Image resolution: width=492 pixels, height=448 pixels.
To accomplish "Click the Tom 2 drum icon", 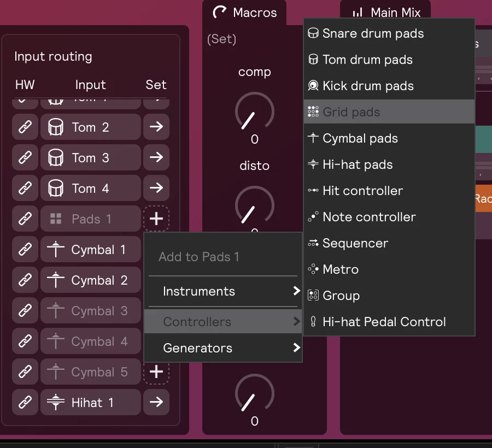I will [x=56, y=127].
